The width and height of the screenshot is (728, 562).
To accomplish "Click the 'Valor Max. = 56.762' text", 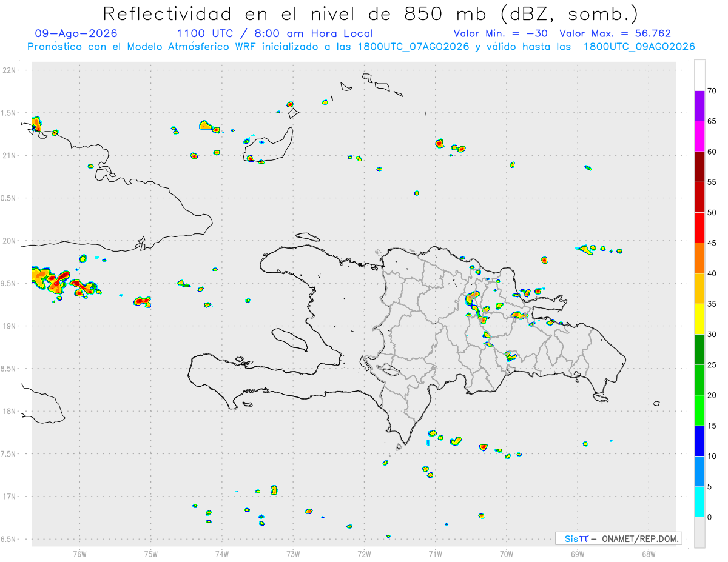I will pyautogui.click(x=615, y=33).
